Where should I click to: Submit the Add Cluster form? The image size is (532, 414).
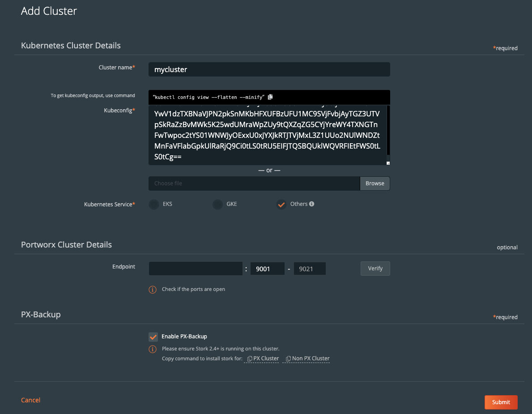(501, 402)
